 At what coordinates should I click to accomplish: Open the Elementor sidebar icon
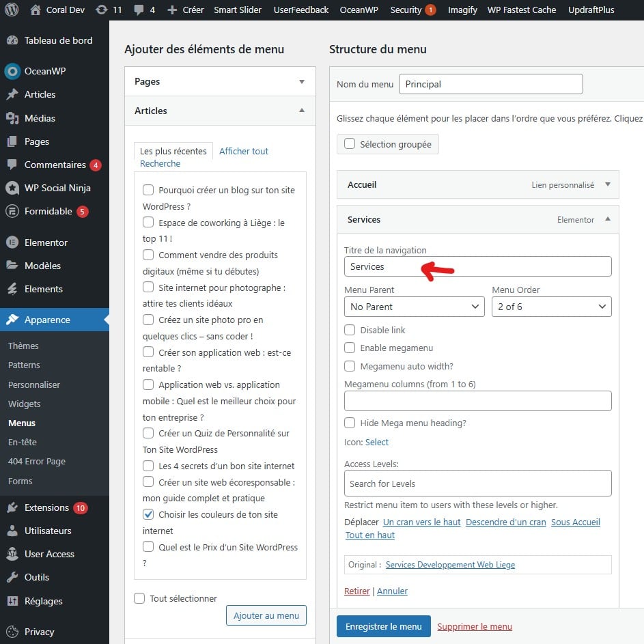[12, 242]
